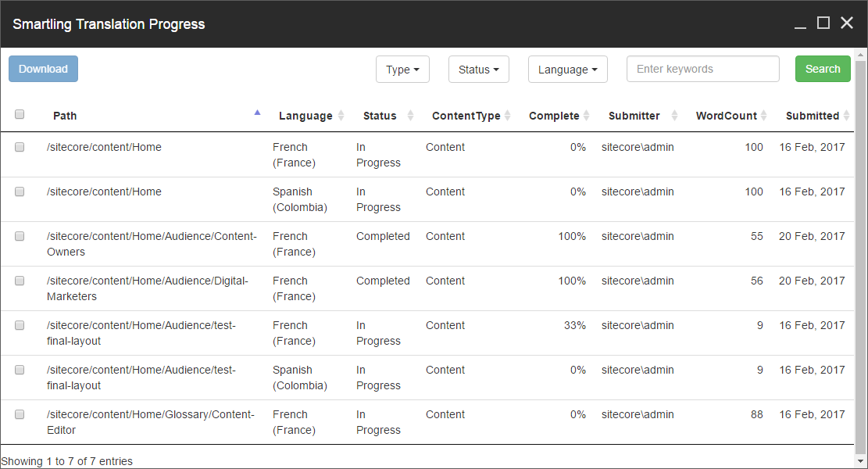Maximize the Smartling Translation Progress window

823,23
